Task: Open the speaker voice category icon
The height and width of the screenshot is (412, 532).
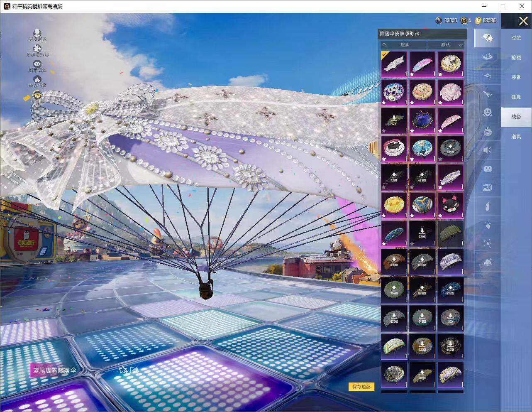Action: click(488, 150)
